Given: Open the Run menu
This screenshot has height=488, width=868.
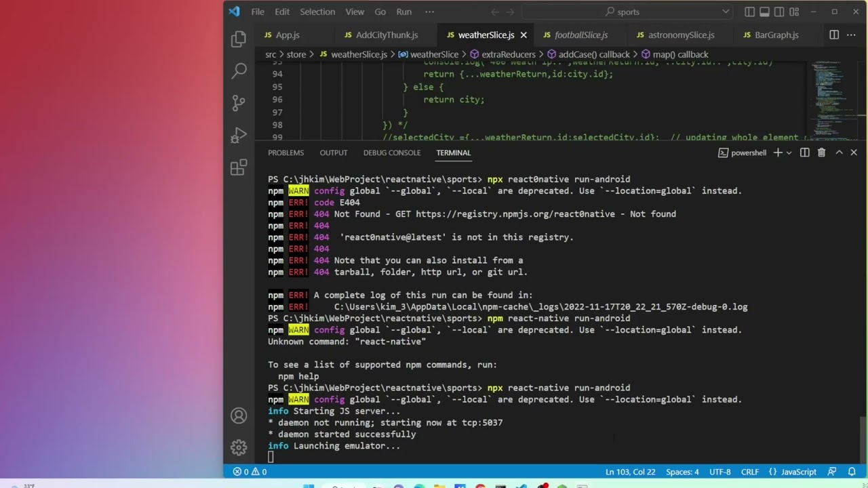Looking at the screenshot, I should [404, 12].
